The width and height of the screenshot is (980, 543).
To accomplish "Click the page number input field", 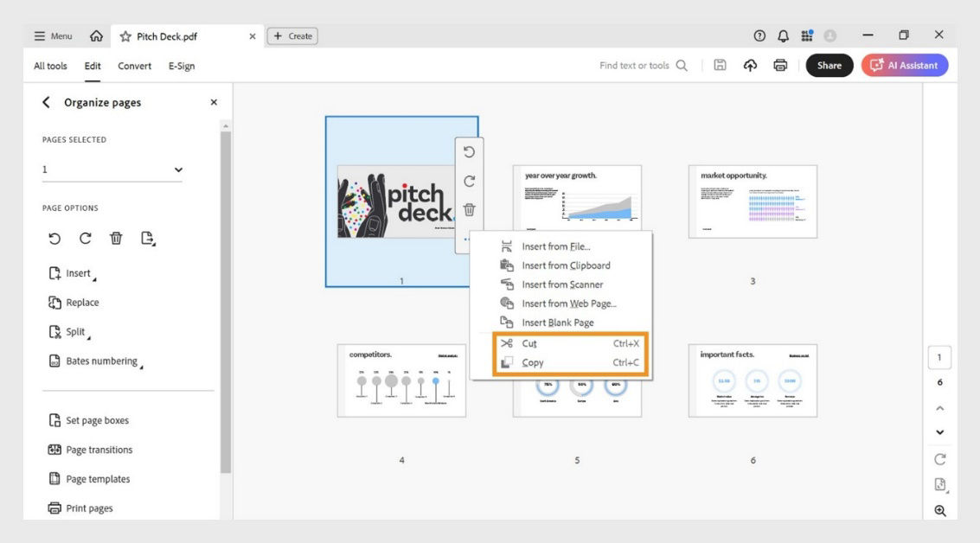I will [939, 356].
